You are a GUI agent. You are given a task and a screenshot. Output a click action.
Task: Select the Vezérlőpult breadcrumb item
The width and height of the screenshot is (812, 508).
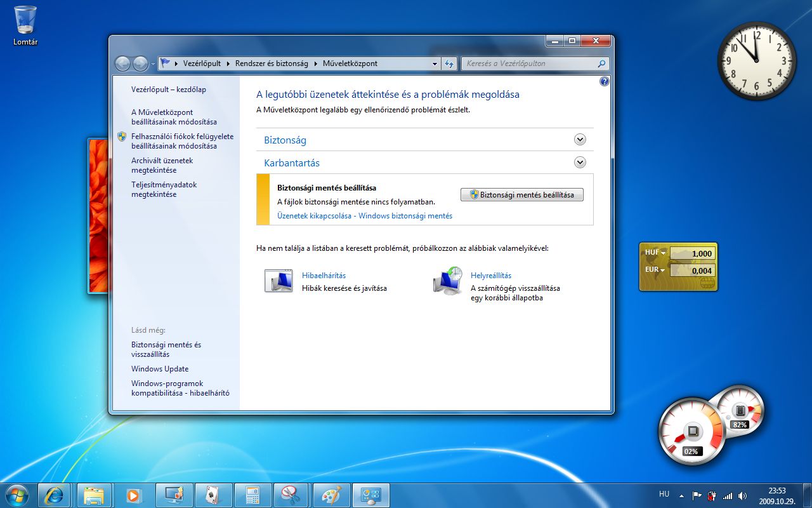pyautogui.click(x=202, y=63)
